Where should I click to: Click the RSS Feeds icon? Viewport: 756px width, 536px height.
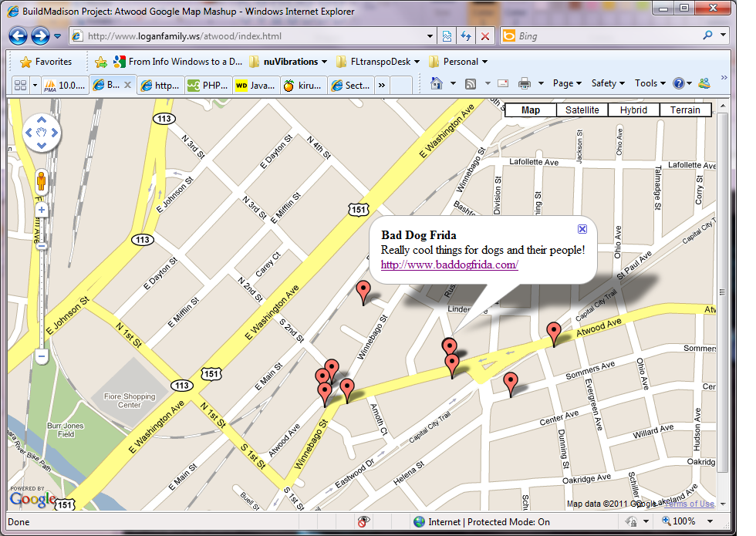point(471,84)
